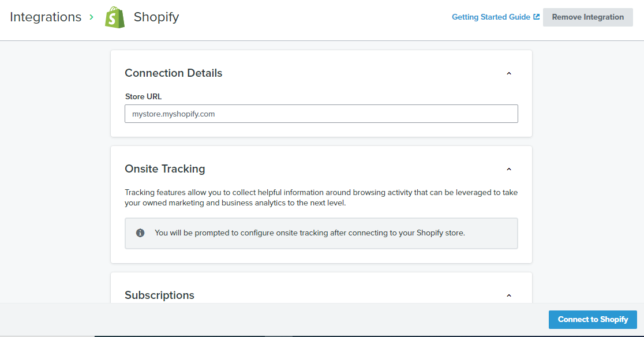644x337 pixels.
Task: Click the Store URL field label
Action: click(x=143, y=97)
